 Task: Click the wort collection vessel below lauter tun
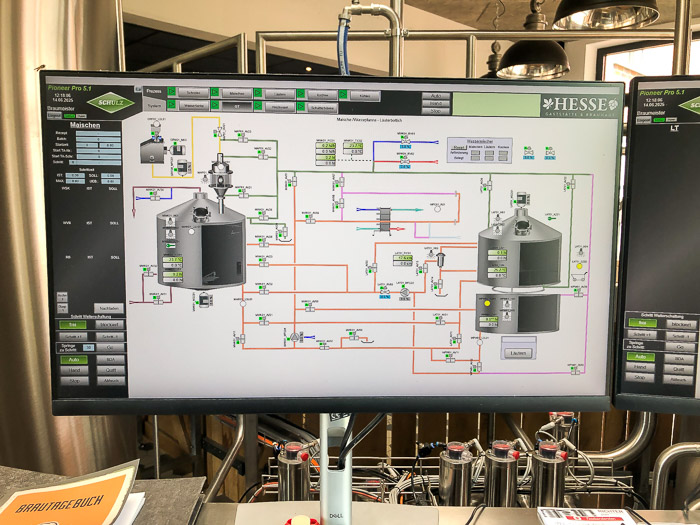click(518, 313)
